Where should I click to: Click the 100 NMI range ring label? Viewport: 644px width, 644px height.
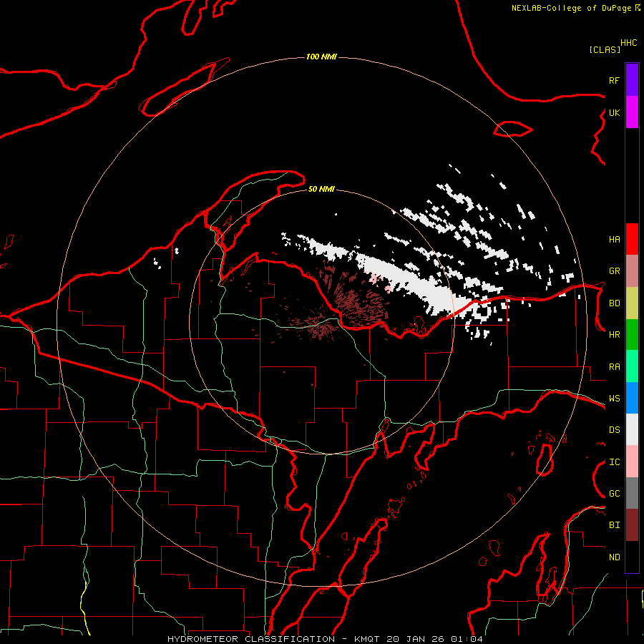[321, 57]
